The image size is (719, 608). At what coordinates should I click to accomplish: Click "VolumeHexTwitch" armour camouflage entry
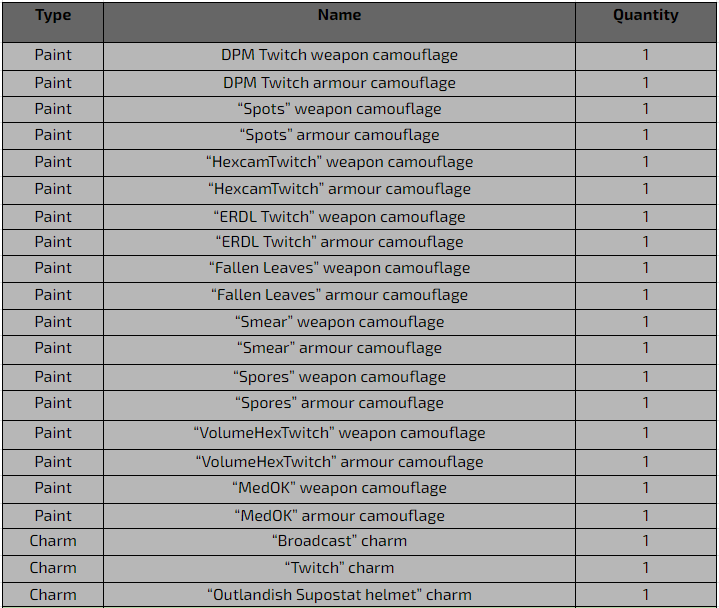[x=339, y=462]
